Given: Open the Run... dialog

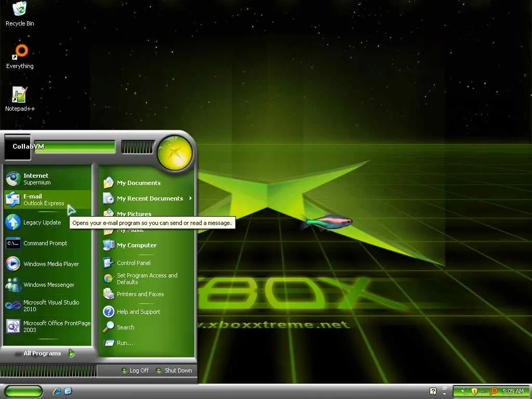Looking at the screenshot, I should 148,343.
